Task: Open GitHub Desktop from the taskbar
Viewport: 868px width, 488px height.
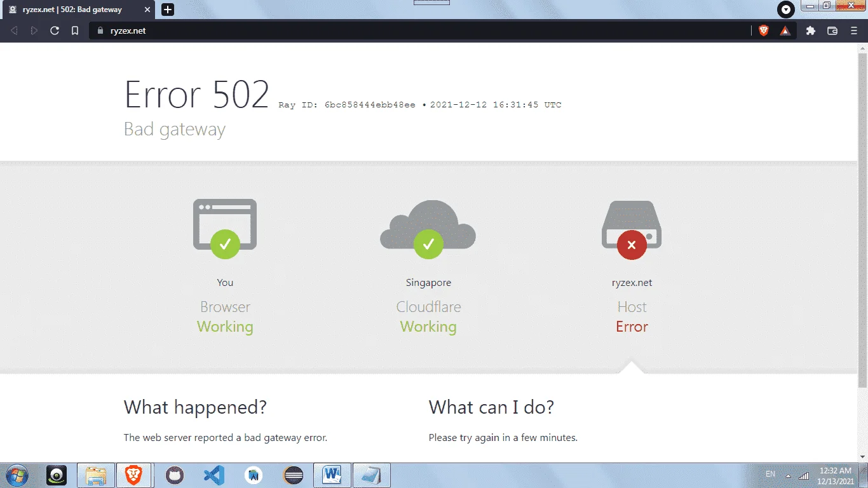Action: pos(174,475)
